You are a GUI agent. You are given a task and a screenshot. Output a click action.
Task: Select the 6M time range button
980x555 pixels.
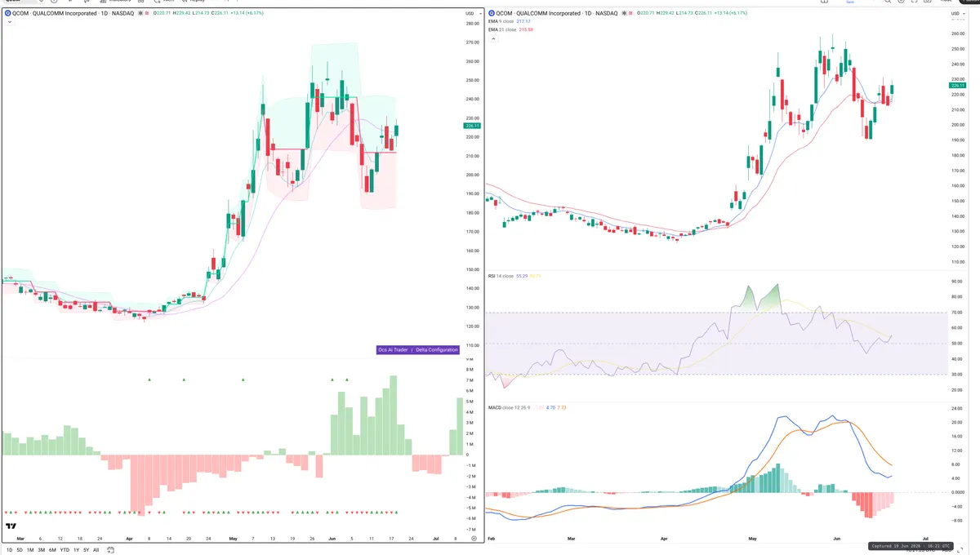[52, 550]
